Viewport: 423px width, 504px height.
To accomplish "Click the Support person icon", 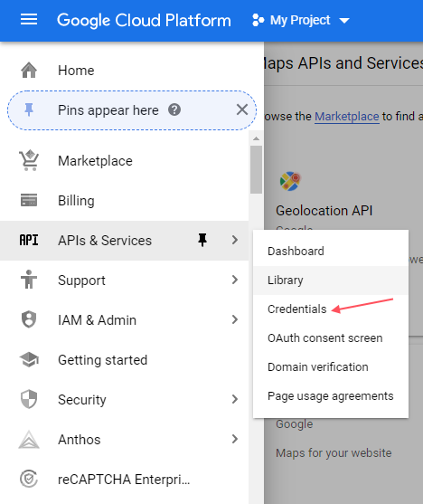I will (x=29, y=280).
